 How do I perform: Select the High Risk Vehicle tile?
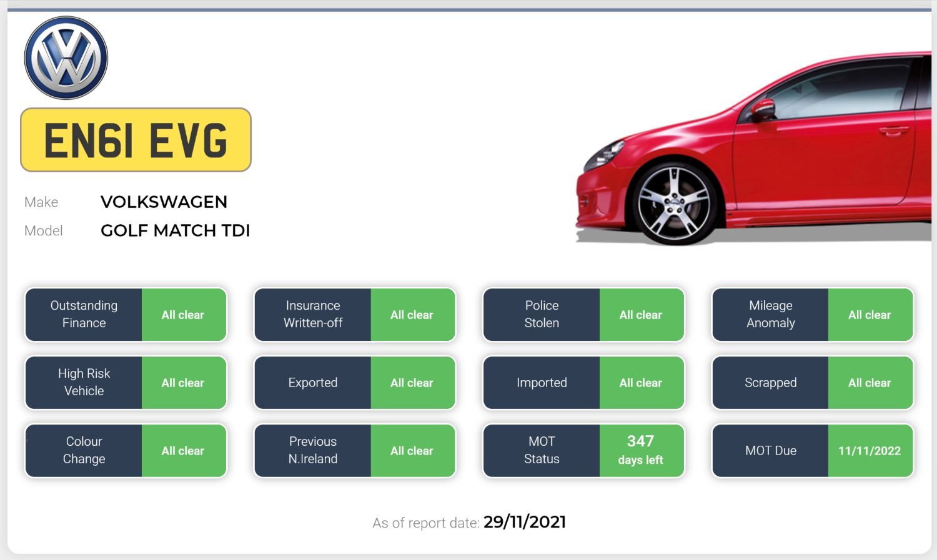126,383
